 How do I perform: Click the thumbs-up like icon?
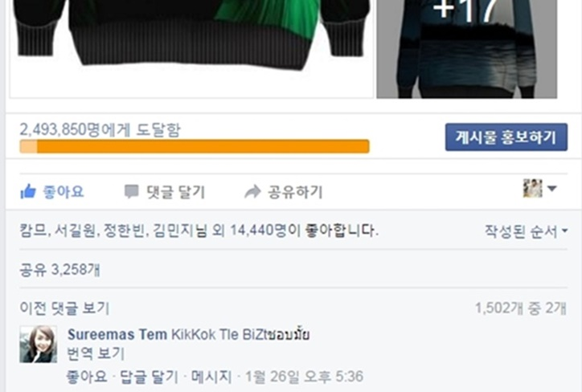(x=28, y=192)
